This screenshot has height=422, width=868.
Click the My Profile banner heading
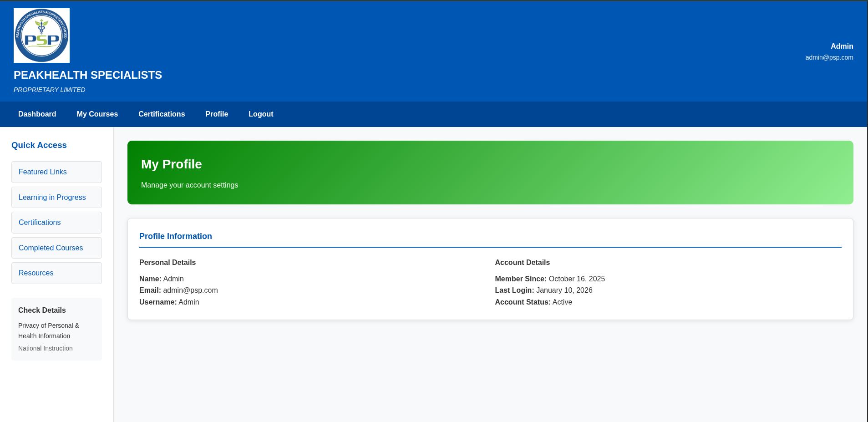171,164
